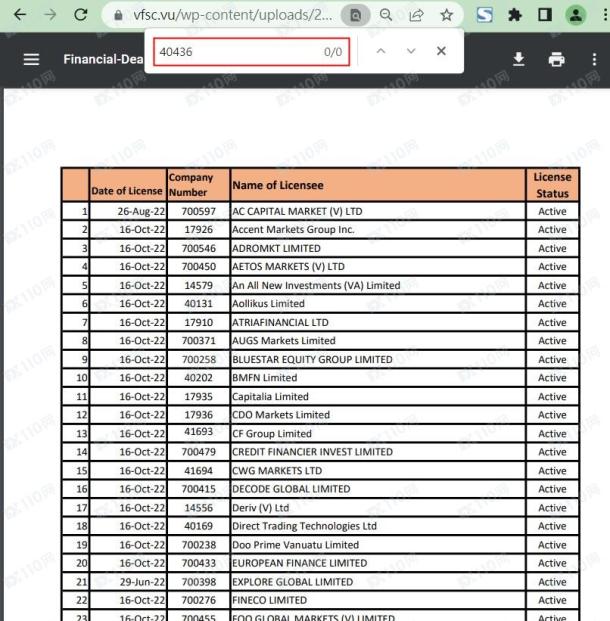This screenshot has height=621, width=610.
Task: Select AC CAPITAL MARKET (V) LTD
Action: [x=297, y=211]
